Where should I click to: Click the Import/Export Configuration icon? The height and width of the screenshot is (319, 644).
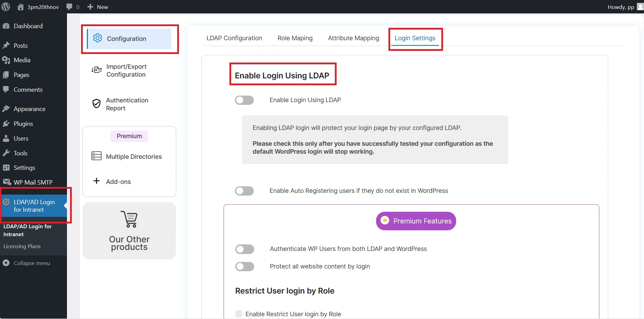pos(97,70)
